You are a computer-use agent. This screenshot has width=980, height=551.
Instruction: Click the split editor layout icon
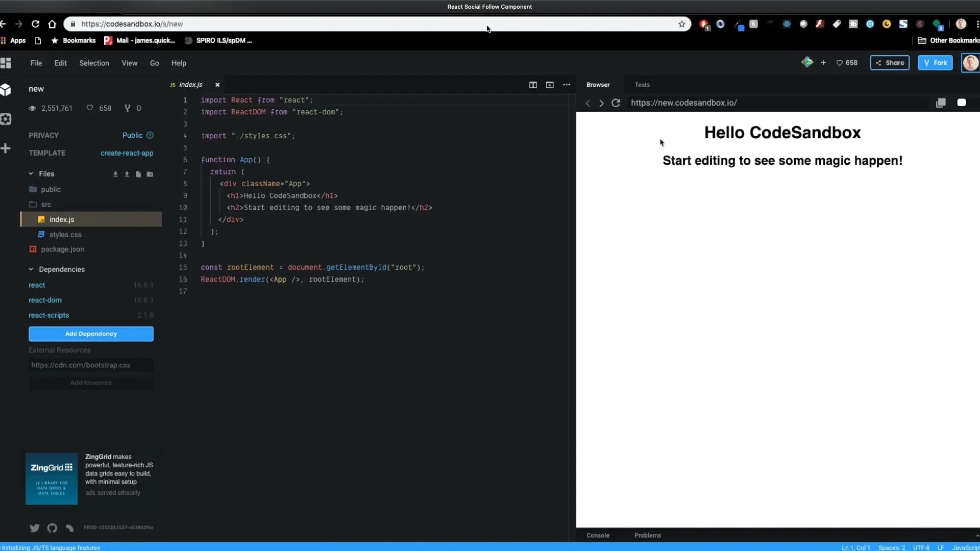click(533, 85)
